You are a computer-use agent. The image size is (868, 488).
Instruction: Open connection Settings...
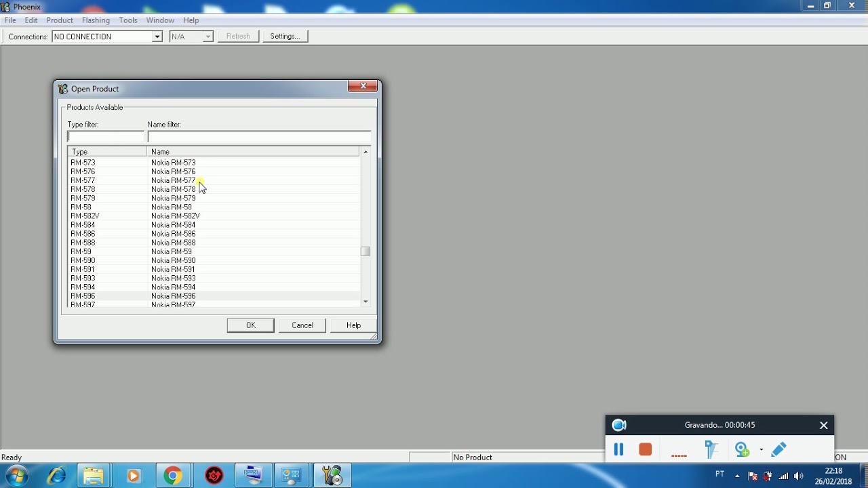285,37
